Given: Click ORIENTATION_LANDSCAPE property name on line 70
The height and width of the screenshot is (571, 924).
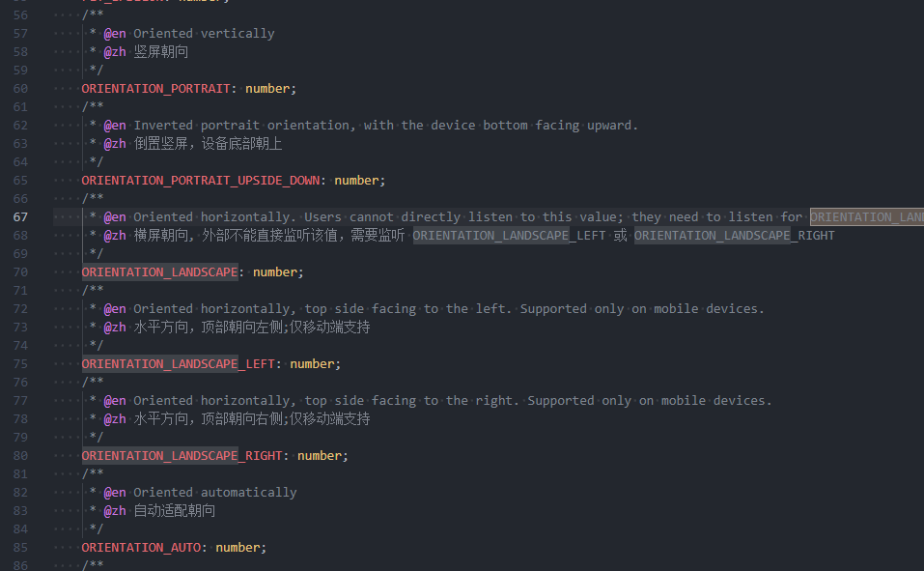Looking at the screenshot, I should (x=159, y=272).
